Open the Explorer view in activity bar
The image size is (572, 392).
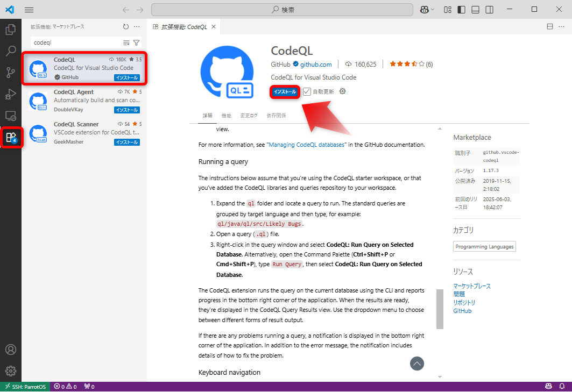tap(11, 30)
